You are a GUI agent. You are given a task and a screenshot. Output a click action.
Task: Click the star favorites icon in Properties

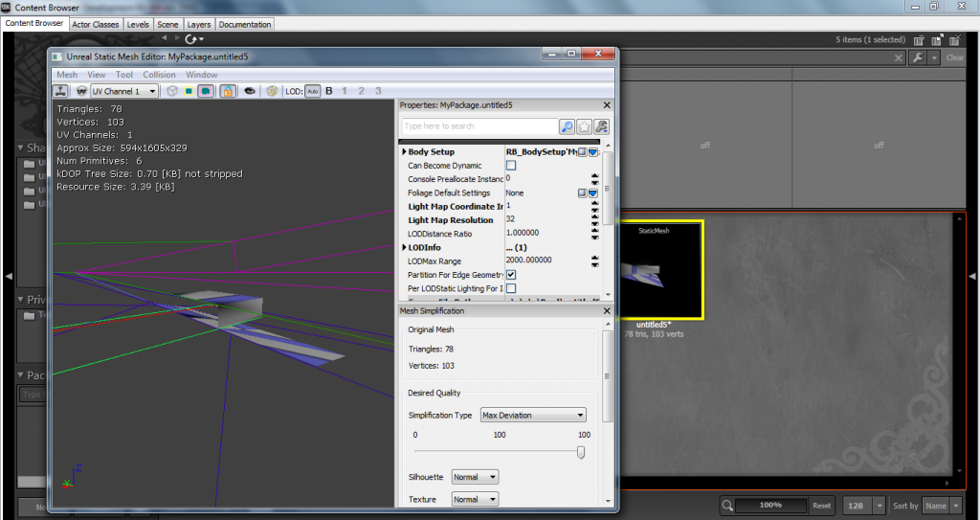(x=584, y=127)
